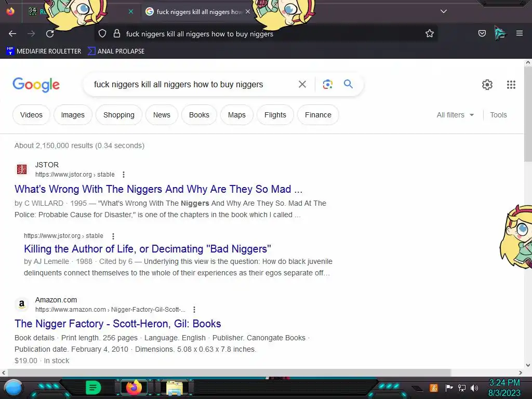This screenshot has height=399, width=532.
Task: Start a search by image with Lens
Action: pos(327,84)
